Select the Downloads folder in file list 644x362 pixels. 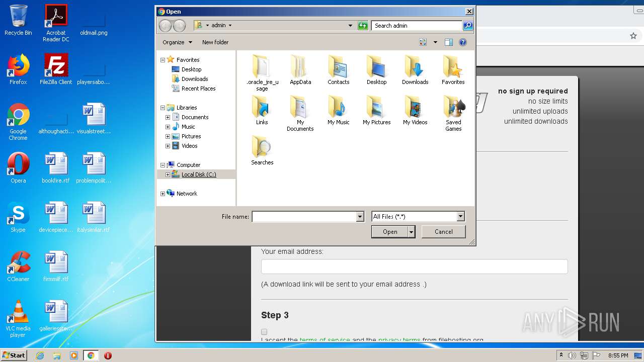click(x=415, y=70)
